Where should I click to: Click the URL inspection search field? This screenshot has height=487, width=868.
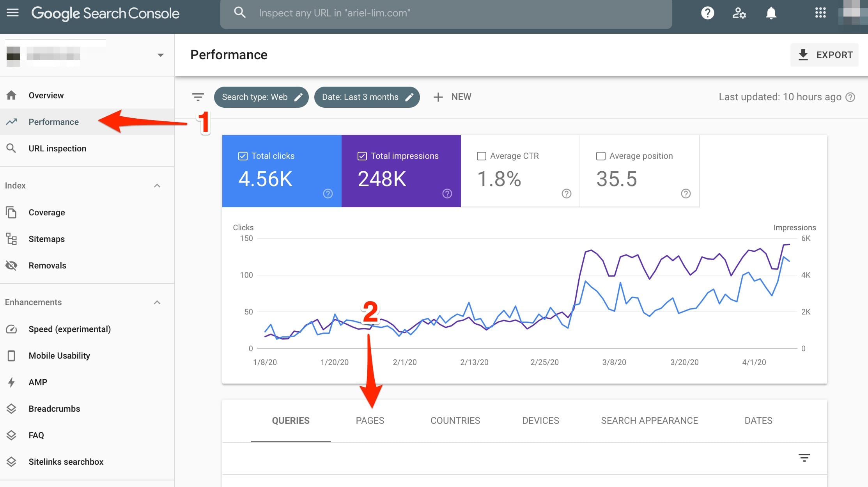coord(446,13)
